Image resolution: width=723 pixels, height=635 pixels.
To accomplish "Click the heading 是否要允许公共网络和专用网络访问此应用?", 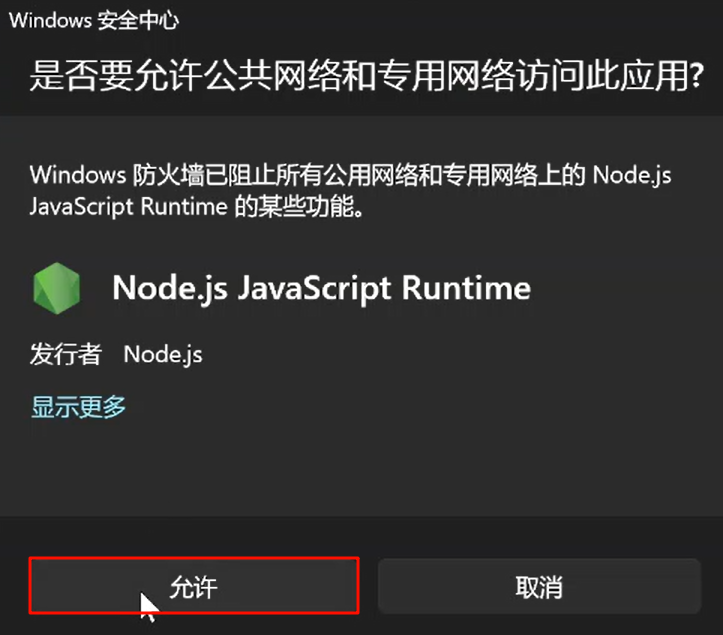I will (367, 75).
